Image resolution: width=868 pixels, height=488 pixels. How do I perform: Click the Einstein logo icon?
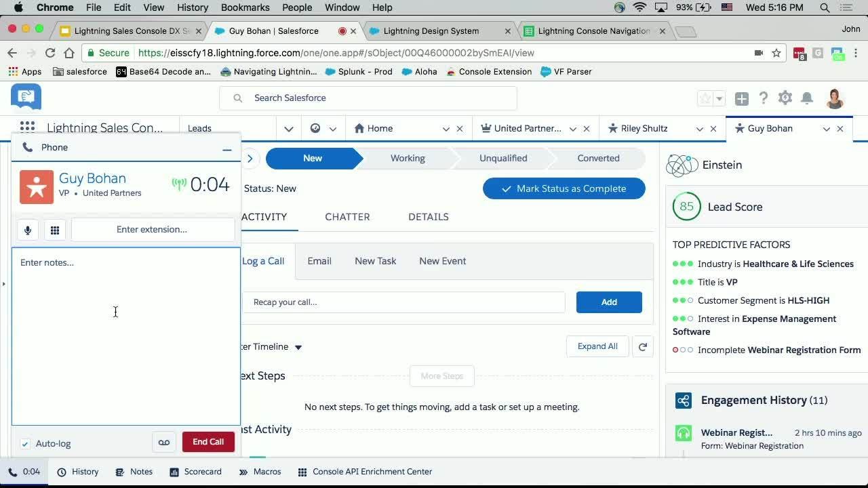click(682, 165)
